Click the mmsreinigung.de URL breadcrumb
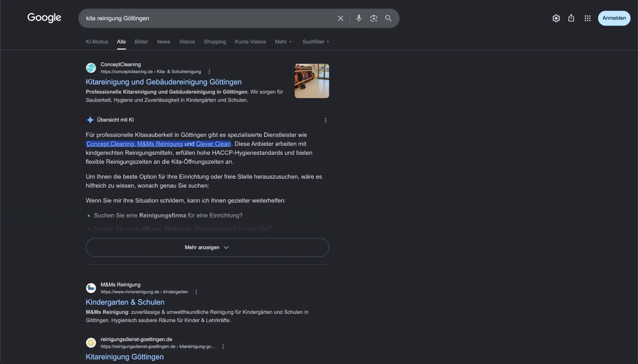This screenshot has height=364, width=638. [144, 292]
